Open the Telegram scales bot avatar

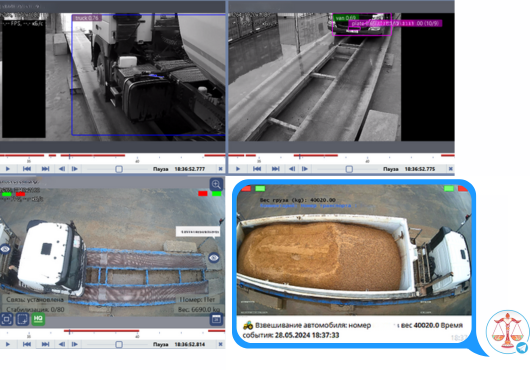pos(508,332)
